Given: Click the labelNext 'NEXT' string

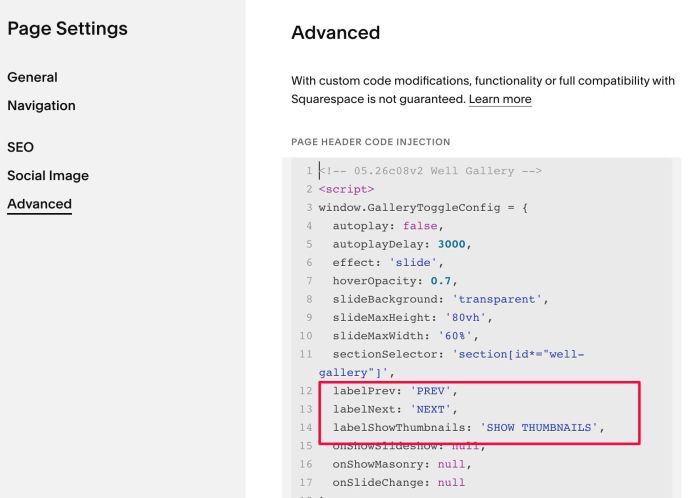Looking at the screenshot, I should tap(430, 409).
